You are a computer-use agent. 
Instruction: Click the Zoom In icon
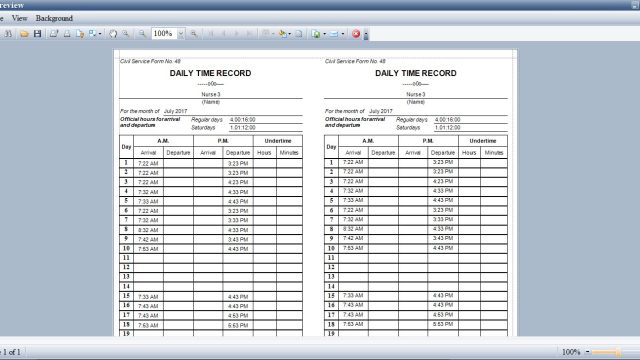tap(194, 34)
